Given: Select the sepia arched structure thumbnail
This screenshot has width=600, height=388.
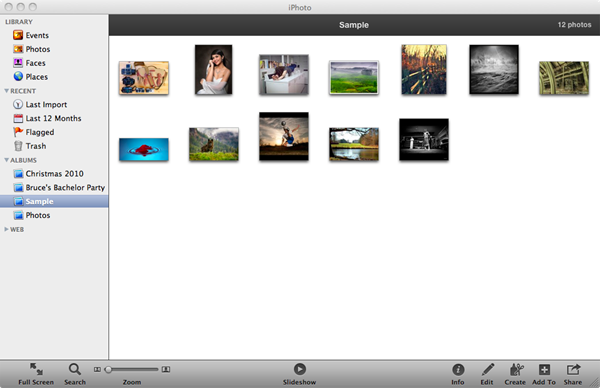Looking at the screenshot, I should tap(564, 78).
